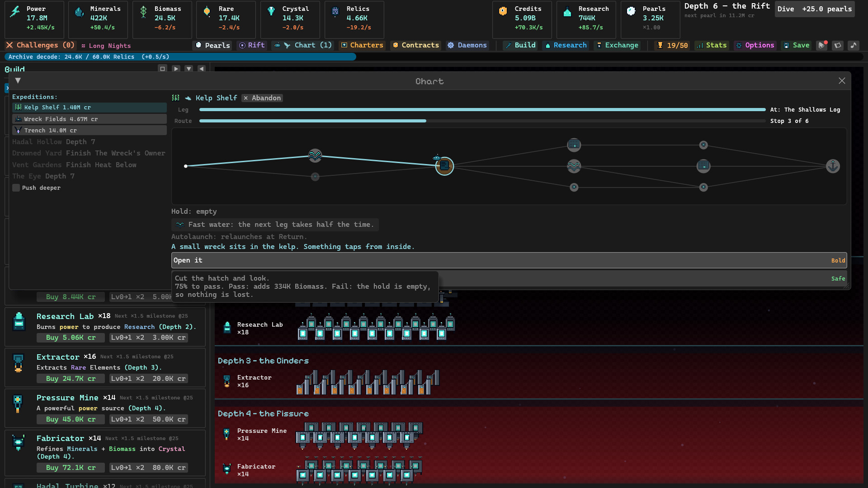868x488 pixels.
Task: Collapse the Chart panel with top-left triangle
Action: [18, 80]
